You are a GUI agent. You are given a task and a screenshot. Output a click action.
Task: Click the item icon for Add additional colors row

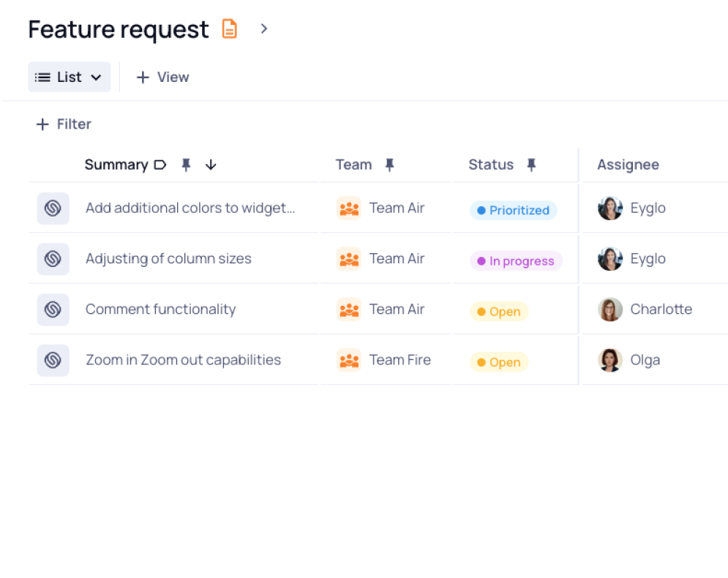click(52, 208)
